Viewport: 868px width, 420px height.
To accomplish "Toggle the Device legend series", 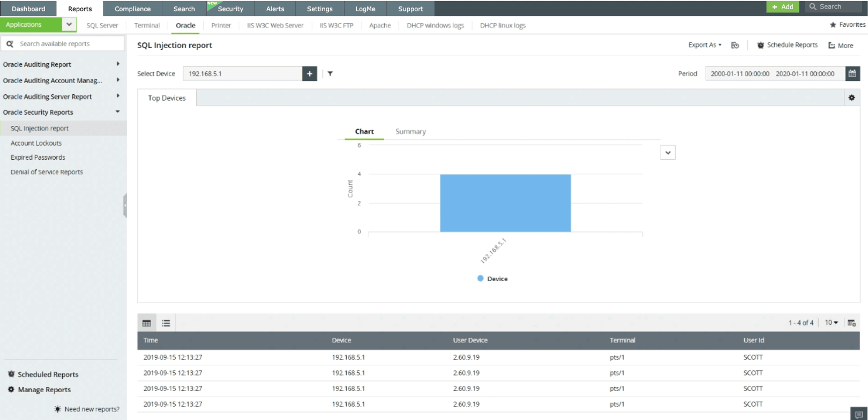I will pyautogui.click(x=492, y=279).
